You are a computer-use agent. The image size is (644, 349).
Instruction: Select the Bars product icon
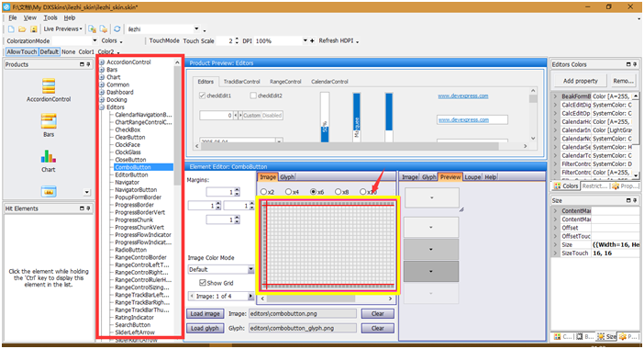(49, 121)
